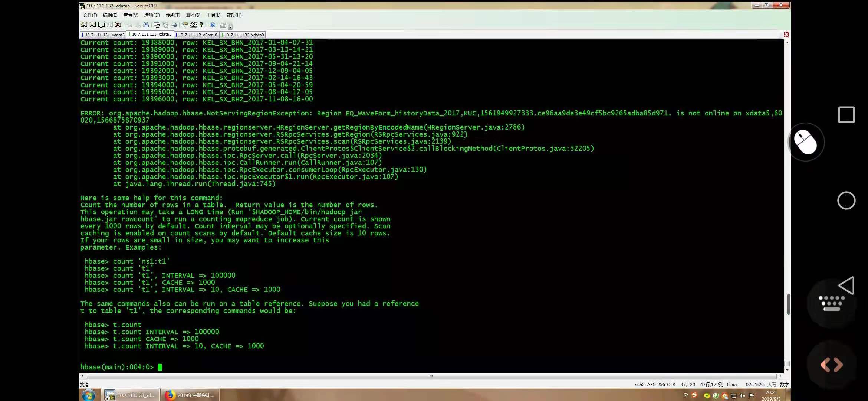Image resolution: width=868 pixels, height=401 pixels.
Task: Open Help via blue question icon
Action: 212,25
